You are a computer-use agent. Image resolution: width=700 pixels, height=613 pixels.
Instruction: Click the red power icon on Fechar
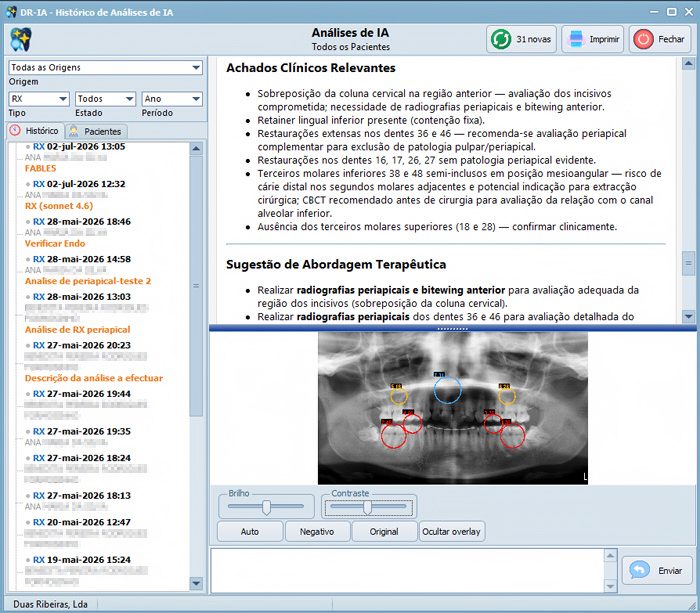(x=643, y=39)
